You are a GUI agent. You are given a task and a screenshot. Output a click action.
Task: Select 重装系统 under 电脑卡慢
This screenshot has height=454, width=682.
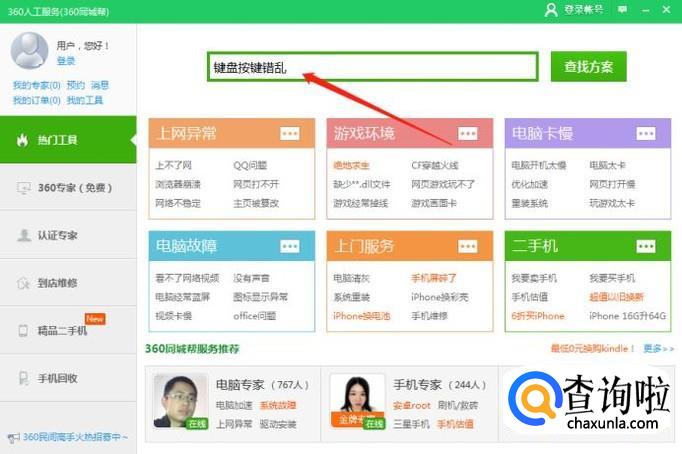tap(529, 203)
